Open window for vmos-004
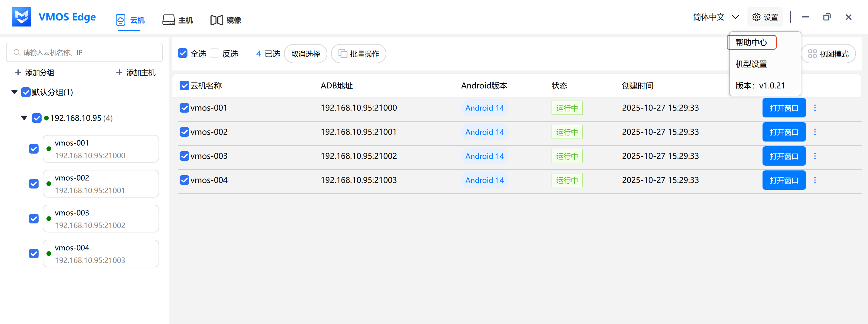This screenshot has height=324, width=868. tap(784, 180)
